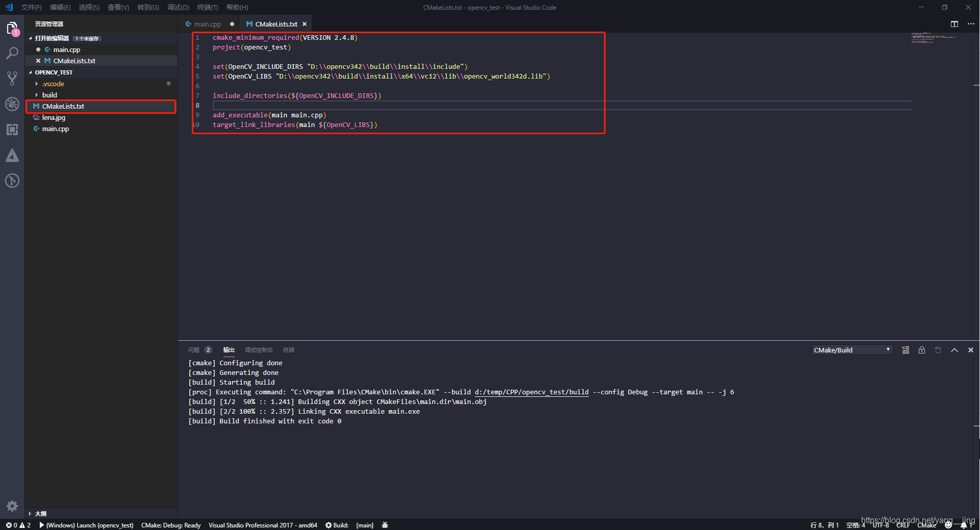Open the Extensions view
980x530 pixels.
click(12, 129)
